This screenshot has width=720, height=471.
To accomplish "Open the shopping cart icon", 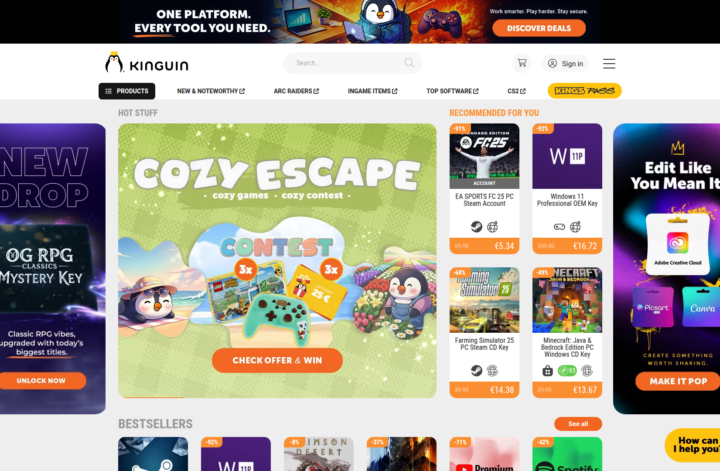I will pos(522,63).
